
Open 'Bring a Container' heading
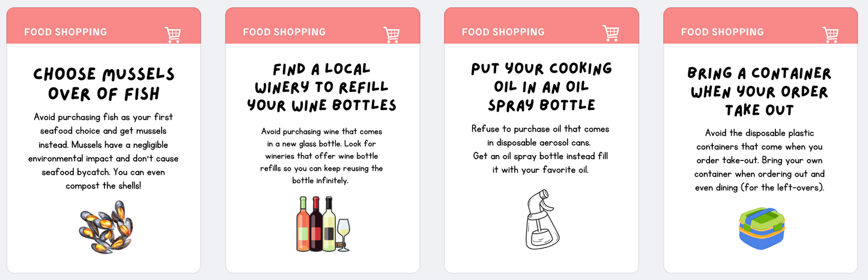760,91
